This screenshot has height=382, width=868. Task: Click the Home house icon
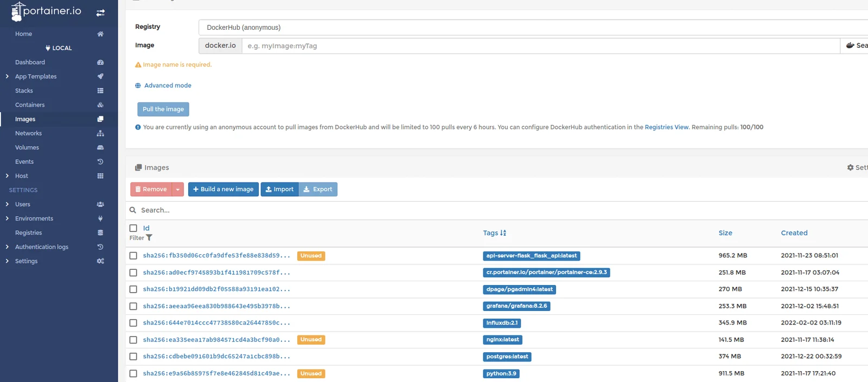100,34
